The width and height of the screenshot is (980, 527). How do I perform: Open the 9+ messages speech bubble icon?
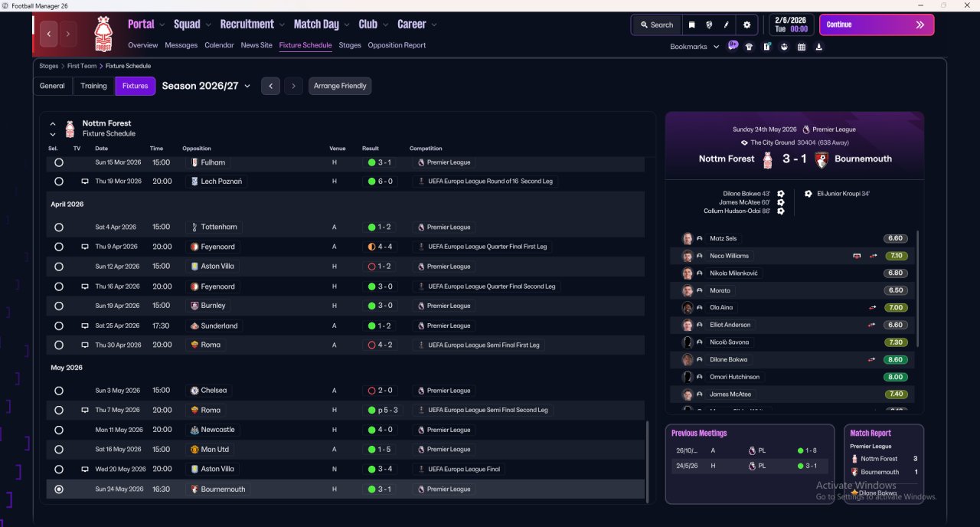(x=733, y=46)
